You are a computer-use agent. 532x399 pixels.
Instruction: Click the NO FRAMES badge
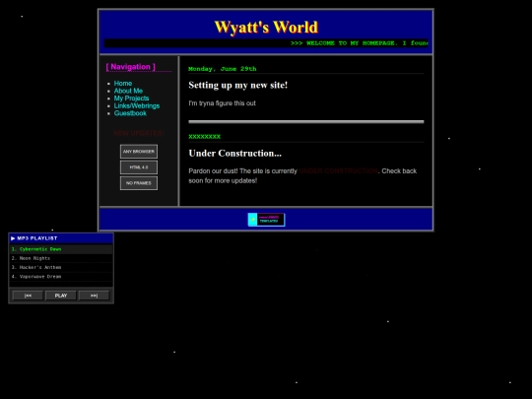click(x=139, y=183)
